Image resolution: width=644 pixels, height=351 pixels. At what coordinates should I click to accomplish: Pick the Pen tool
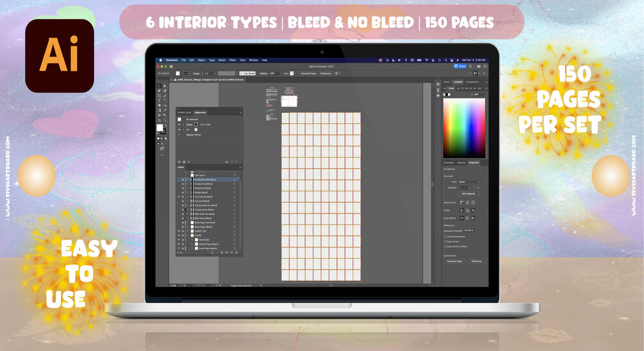(160, 91)
